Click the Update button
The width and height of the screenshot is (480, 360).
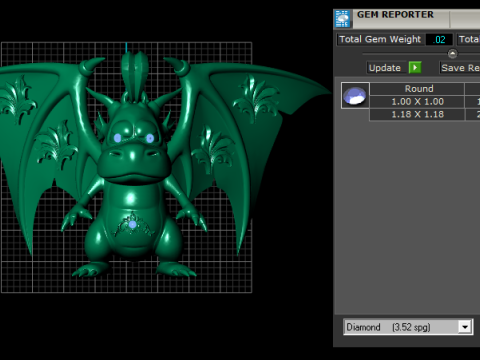click(385, 68)
